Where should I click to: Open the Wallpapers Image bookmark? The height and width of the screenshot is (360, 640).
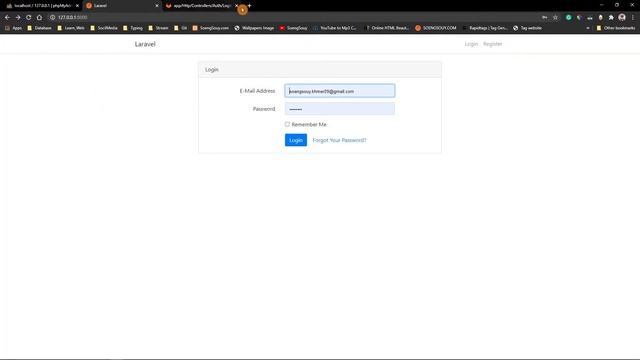click(254, 28)
